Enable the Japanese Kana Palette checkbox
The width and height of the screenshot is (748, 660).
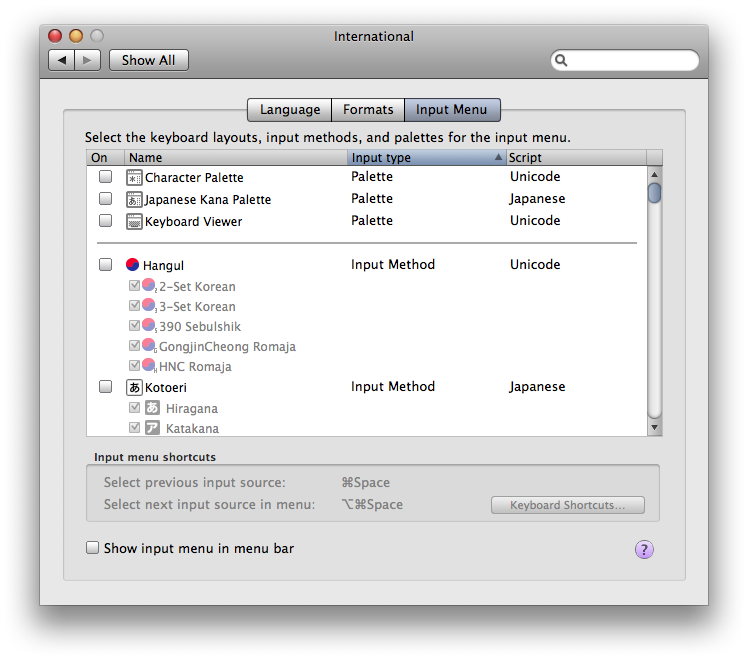105,198
